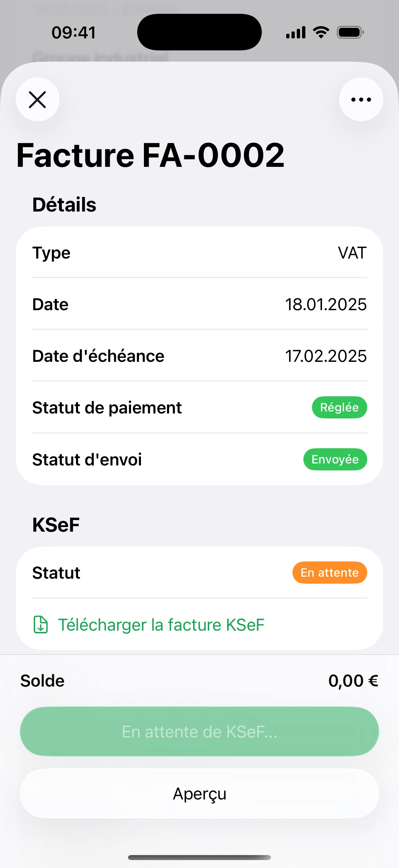Open the three-dot more options menu
The height and width of the screenshot is (868, 399).
coord(361,99)
